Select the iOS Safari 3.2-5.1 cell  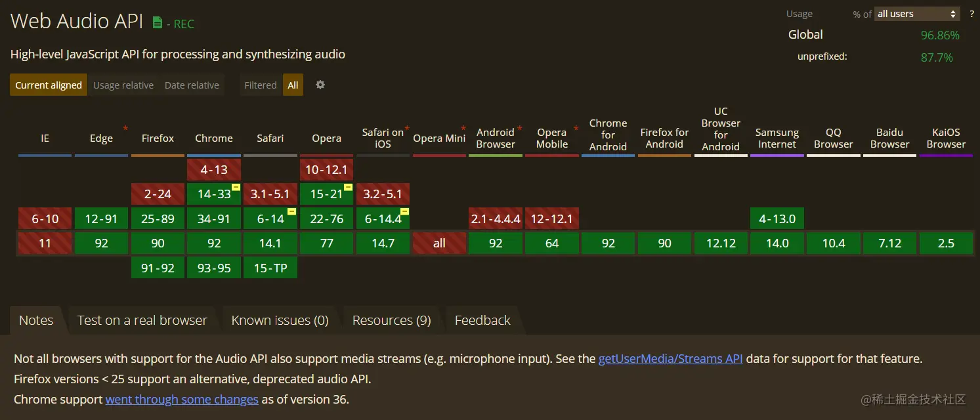[383, 194]
